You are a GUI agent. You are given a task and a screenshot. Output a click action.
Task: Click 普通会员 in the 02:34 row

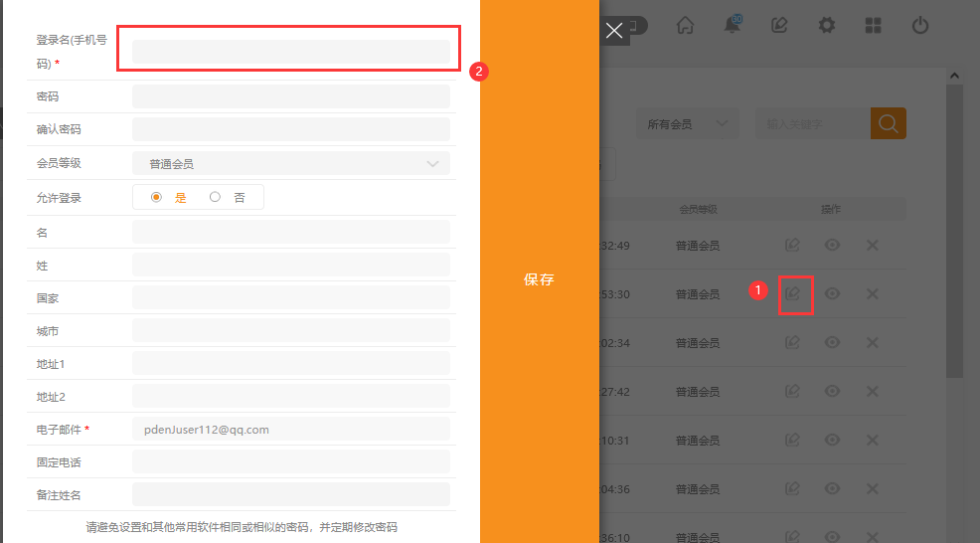tap(698, 343)
